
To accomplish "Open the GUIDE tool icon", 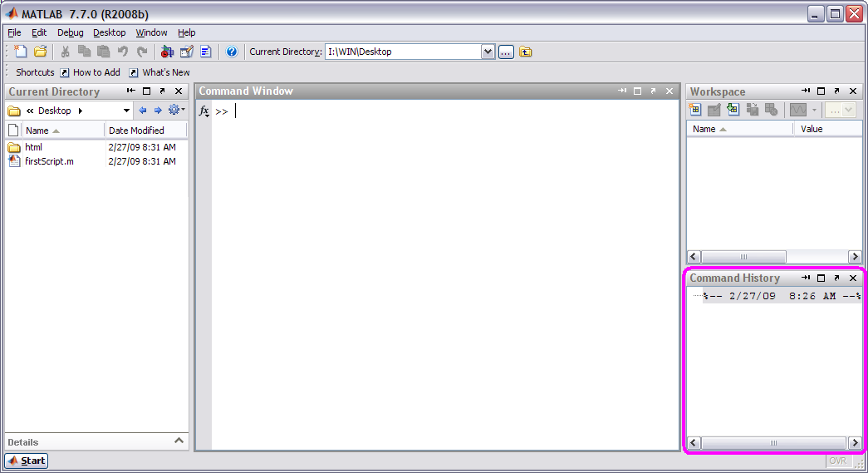I will [x=187, y=52].
